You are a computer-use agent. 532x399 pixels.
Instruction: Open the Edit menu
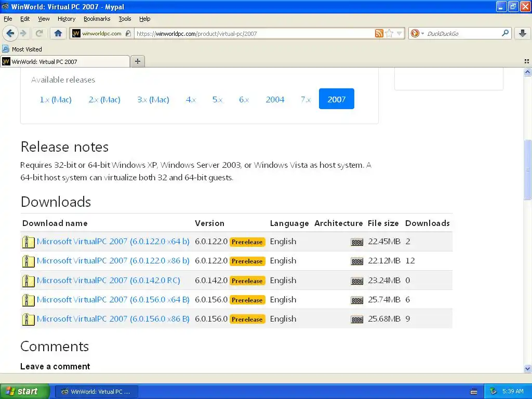tap(25, 19)
